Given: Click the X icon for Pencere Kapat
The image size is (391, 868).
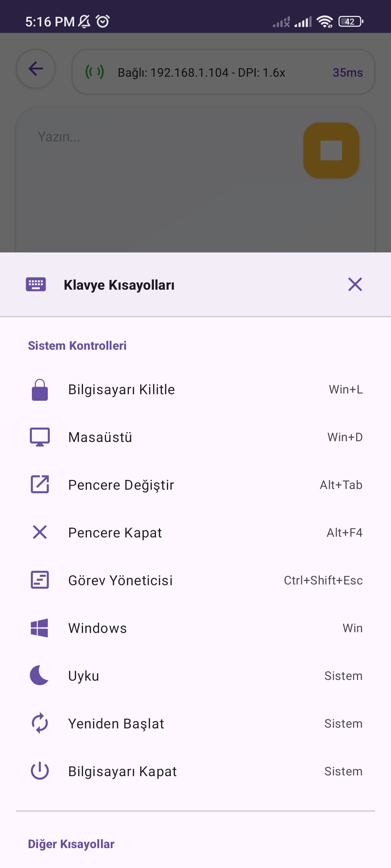Looking at the screenshot, I should (40, 532).
